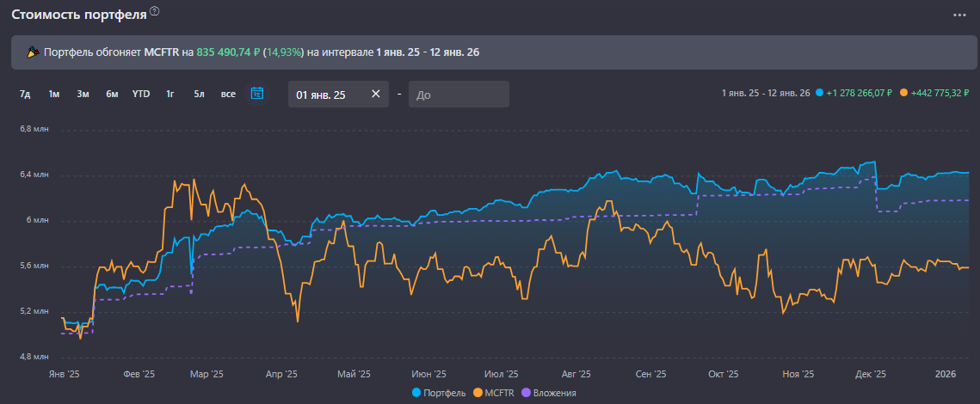Toggle the MCFTR series in legend
The height and width of the screenshot is (404, 980).
(x=493, y=393)
